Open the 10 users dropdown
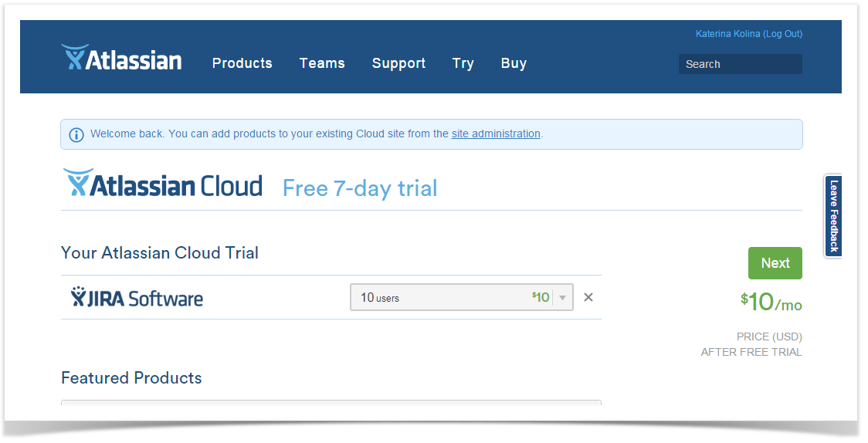868x443 pixels. (462, 298)
